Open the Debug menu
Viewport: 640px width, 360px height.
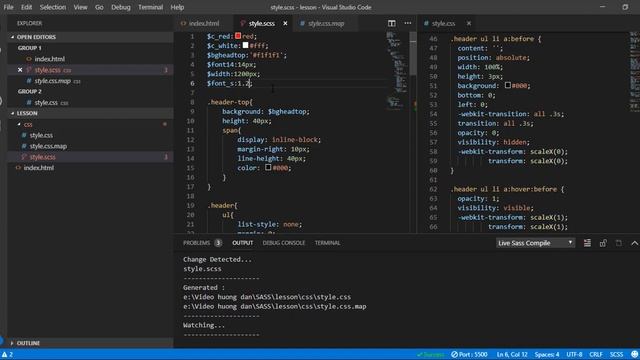(121, 7)
